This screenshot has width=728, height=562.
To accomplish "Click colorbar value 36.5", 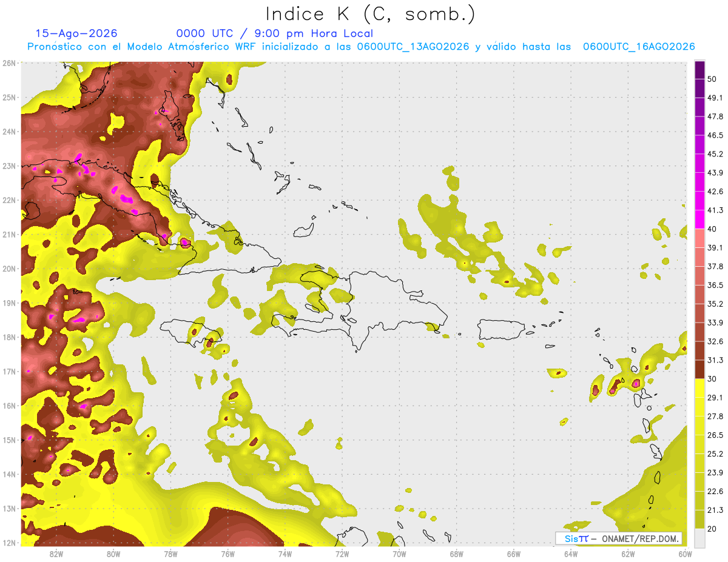I will click(x=715, y=285).
